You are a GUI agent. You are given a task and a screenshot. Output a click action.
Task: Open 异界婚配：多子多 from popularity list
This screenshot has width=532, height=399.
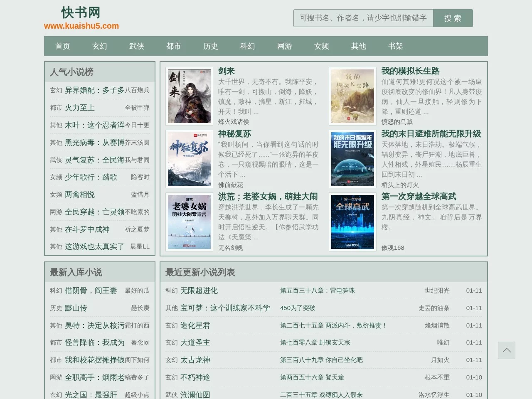tap(95, 90)
